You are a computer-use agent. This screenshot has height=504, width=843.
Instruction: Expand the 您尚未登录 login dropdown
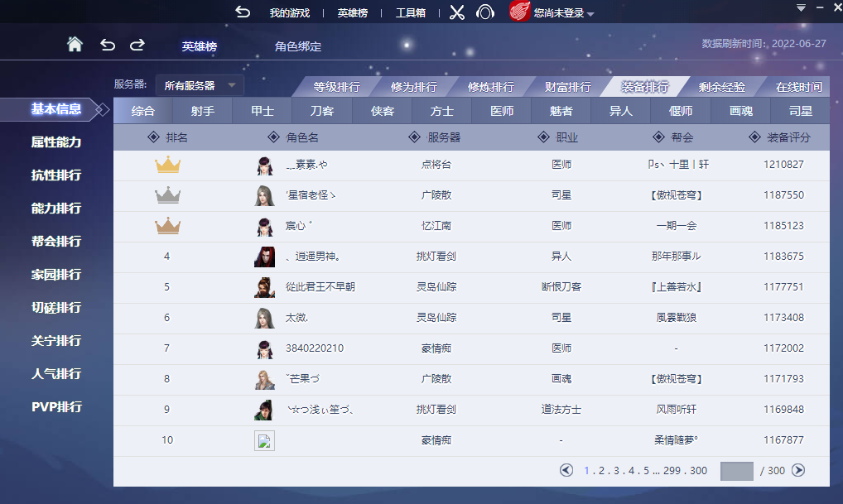pos(590,14)
